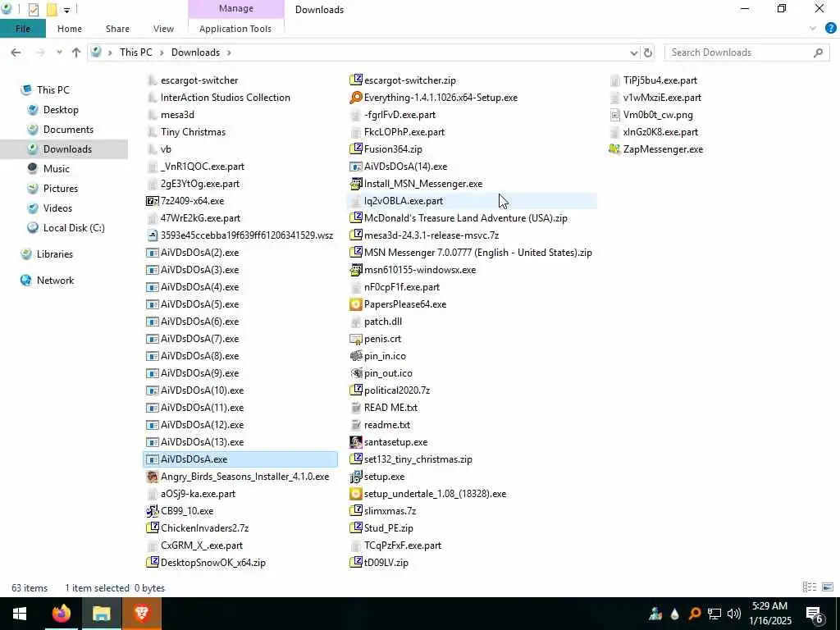Select the ZapMessenger.exe icon
840x630 pixels.
coord(614,149)
